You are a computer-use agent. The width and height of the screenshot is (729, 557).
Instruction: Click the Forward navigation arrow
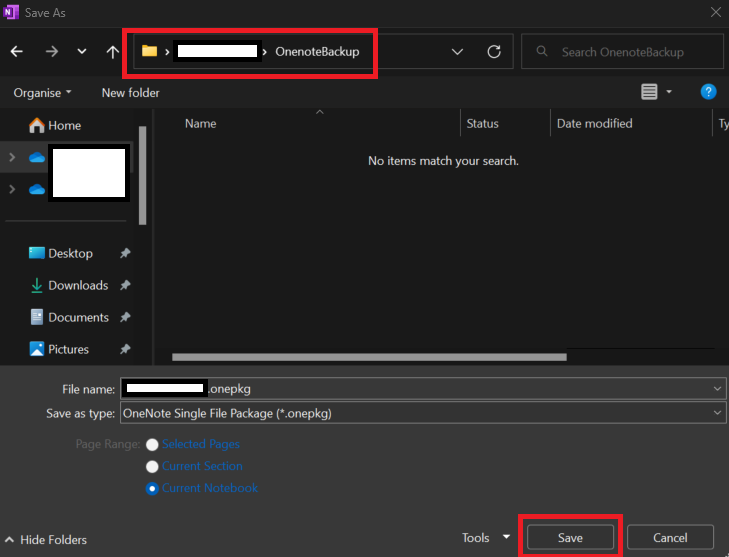(x=51, y=51)
